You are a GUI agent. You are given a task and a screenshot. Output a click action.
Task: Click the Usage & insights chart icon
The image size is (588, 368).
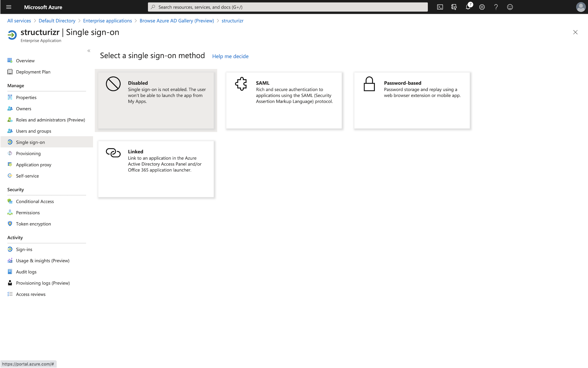(x=10, y=260)
